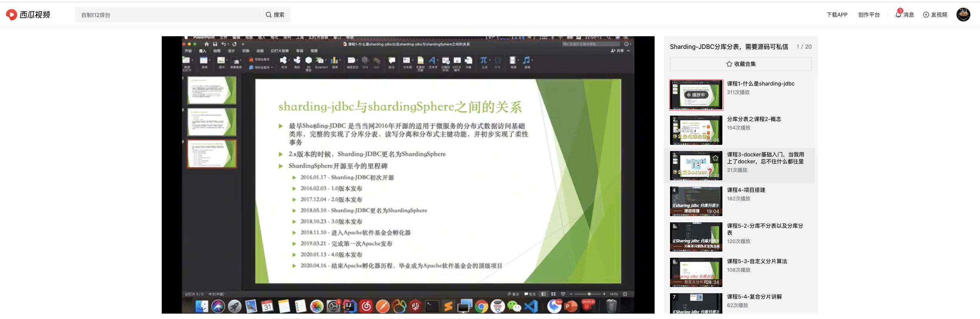
Task: Open the title 课程5-3-自定义分片算法
Action: [757, 261]
